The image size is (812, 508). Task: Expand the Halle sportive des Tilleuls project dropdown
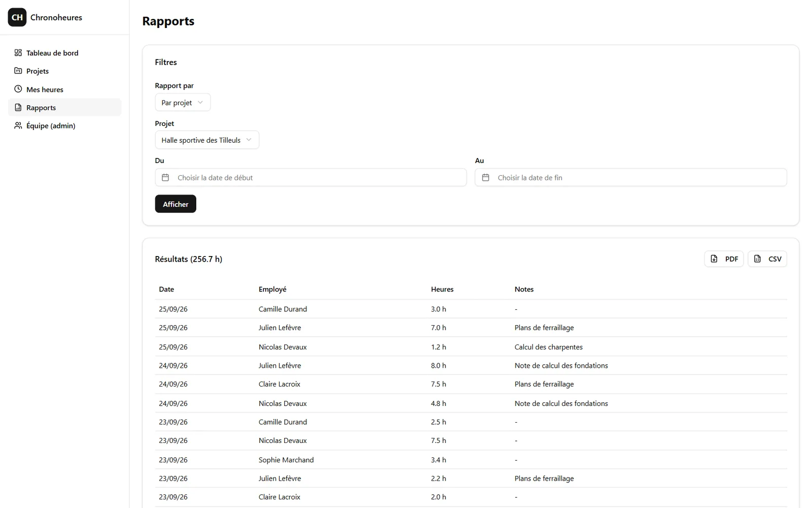(x=207, y=140)
